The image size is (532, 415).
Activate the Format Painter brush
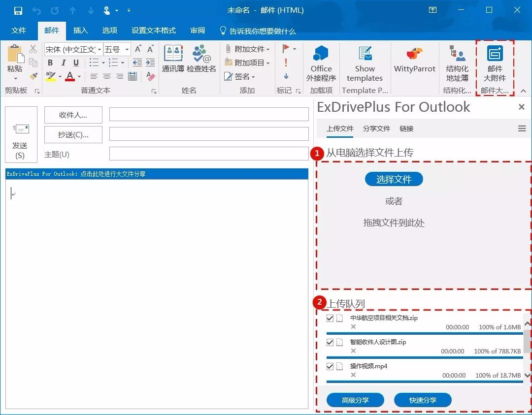click(x=33, y=76)
